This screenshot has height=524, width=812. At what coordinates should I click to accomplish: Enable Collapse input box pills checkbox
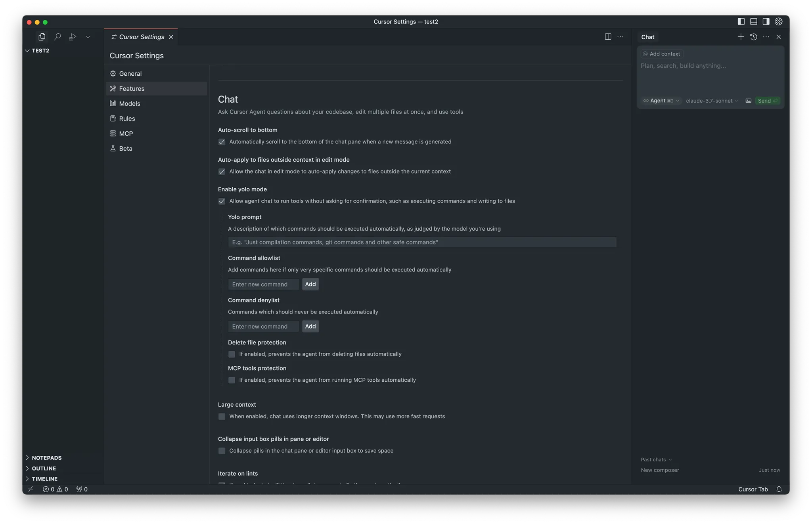(x=222, y=451)
